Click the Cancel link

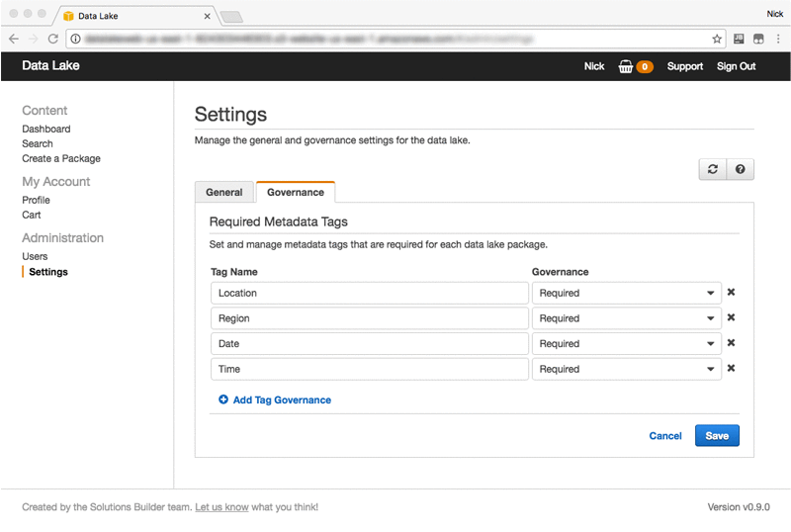click(x=665, y=436)
